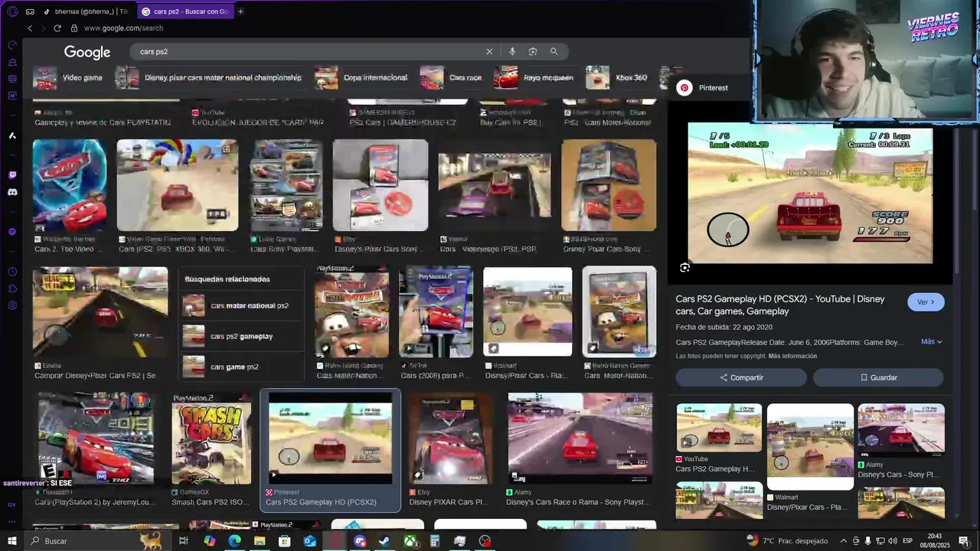Select the cars ps2 Google tab

tap(185, 11)
